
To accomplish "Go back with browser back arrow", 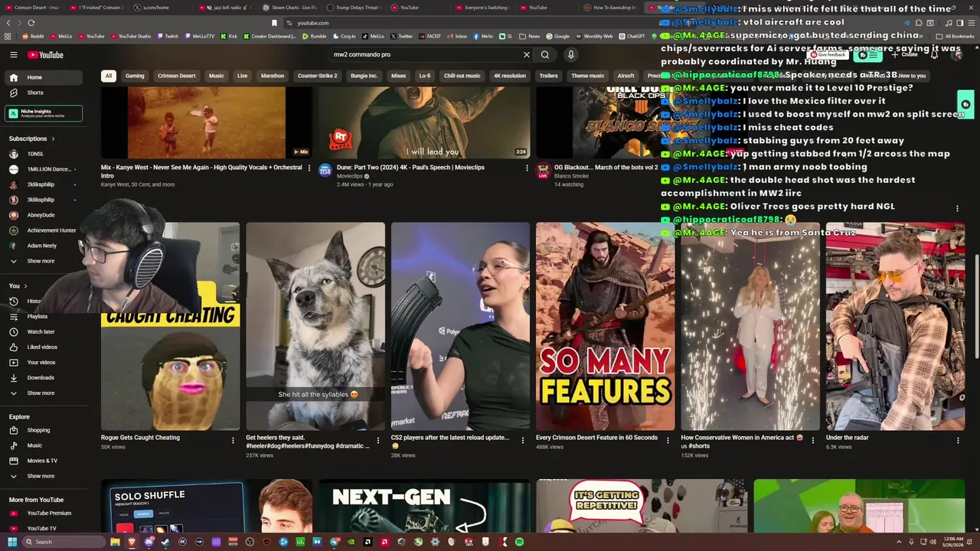I will pos(8,23).
